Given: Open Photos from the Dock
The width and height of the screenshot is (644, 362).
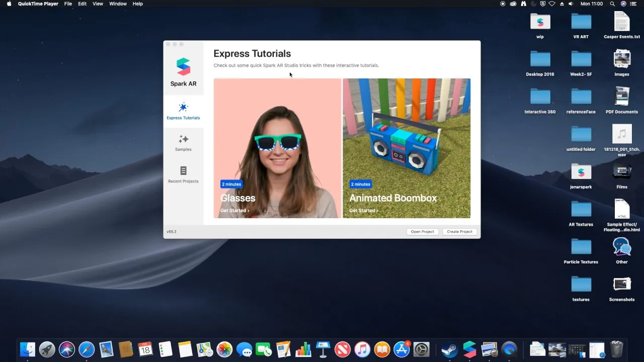Looking at the screenshot, I should click(x=224, y=349).
